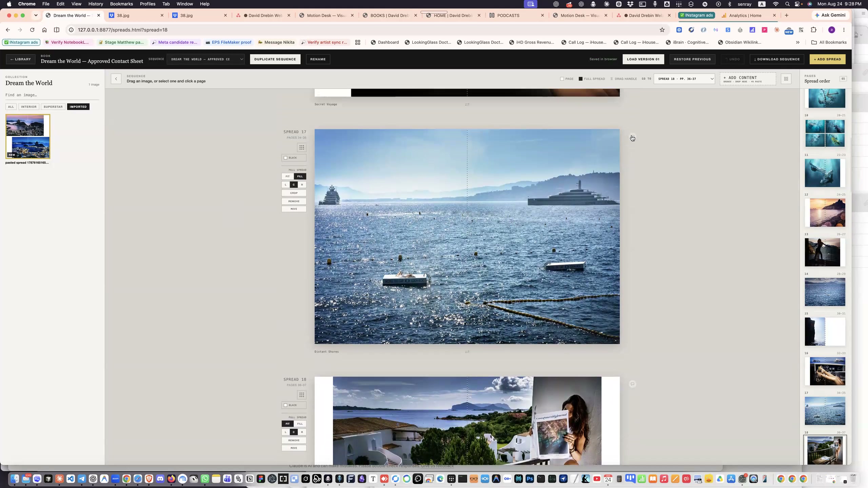The width and height of the screenshot is (868, 488).
Task: Collapse sequence panel with left chevron button
Action: point(116,79)
